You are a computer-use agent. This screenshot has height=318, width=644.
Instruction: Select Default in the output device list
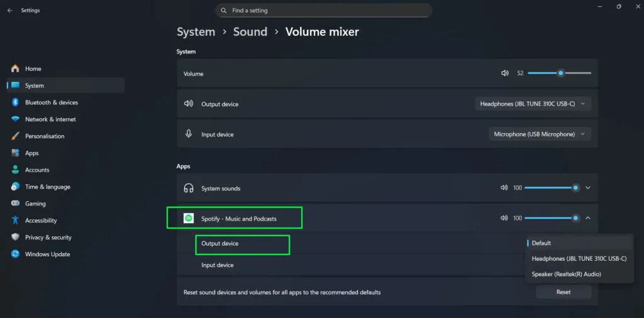[x=579, y=243]
